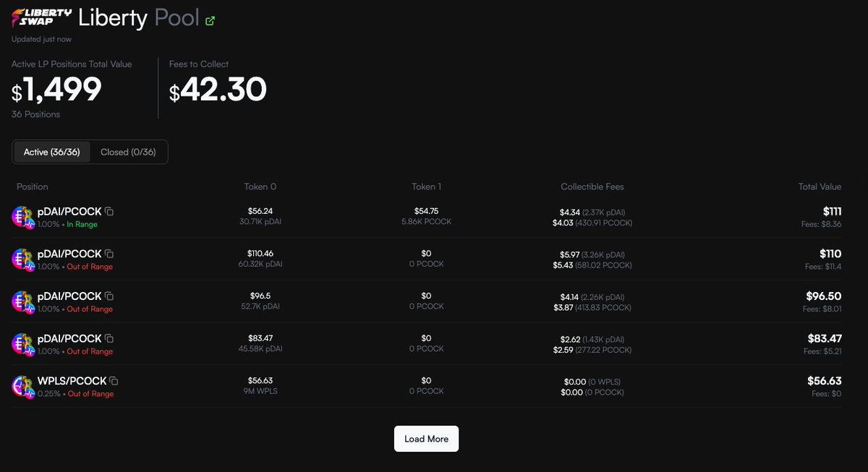
Task: Click the 36 Positions label
Action: point(35,114)
